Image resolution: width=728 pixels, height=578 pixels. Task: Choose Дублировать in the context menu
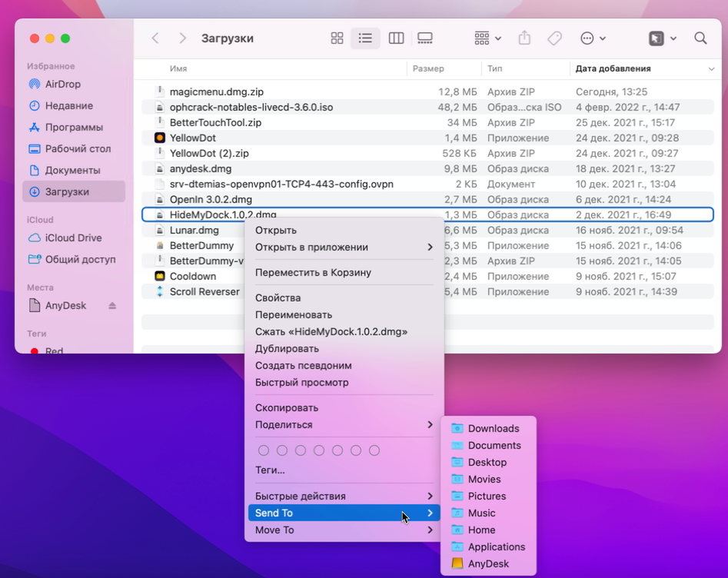344,349
